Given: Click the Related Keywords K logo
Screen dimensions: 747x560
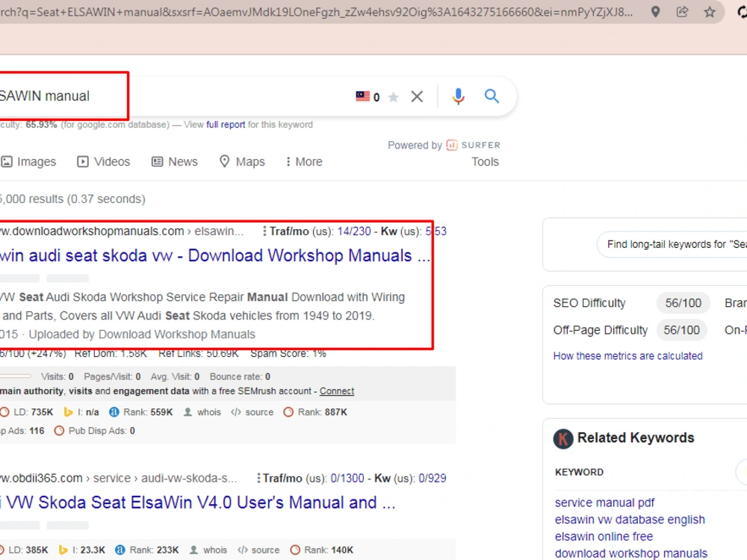Looking at the screenshot, I should [563, 438].
